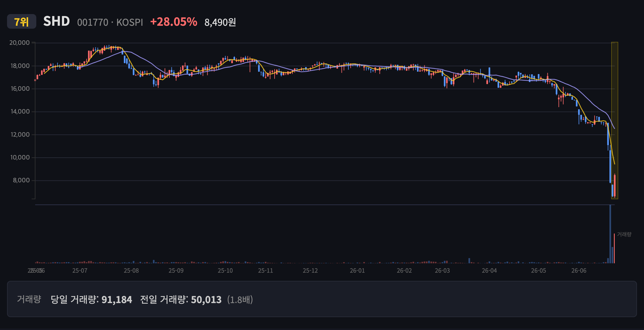Click the 26-01 date axis label
Viewport: 644px width, 330px height.
(357, 271)
